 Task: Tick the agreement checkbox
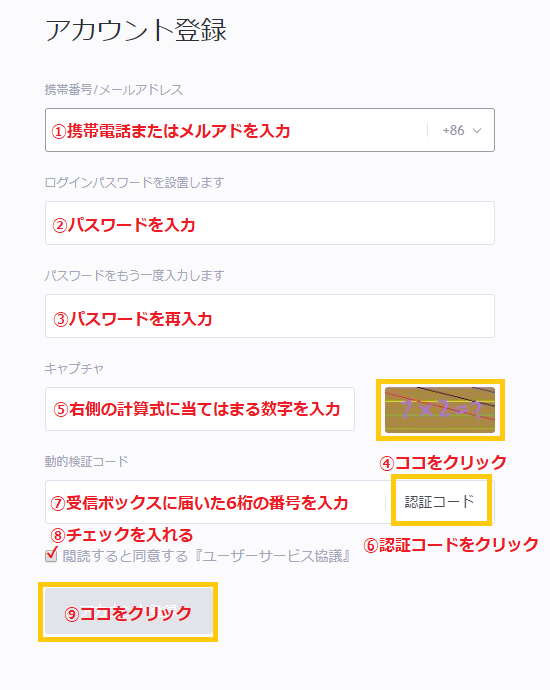coord(51,556)
